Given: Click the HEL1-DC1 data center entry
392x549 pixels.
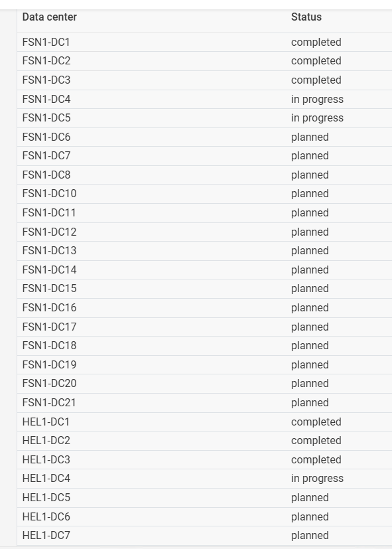Looking at the screenshot, I should [x=46, y=422].
